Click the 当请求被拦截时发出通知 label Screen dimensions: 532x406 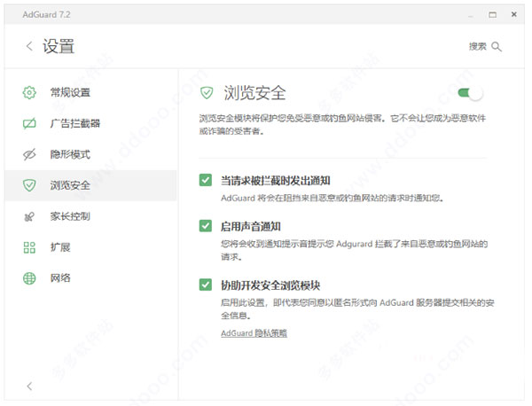(x=276, y=181)
